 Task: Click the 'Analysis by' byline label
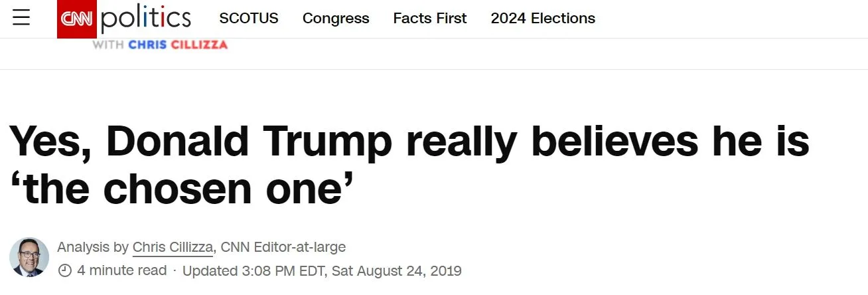tap(93, 248)
